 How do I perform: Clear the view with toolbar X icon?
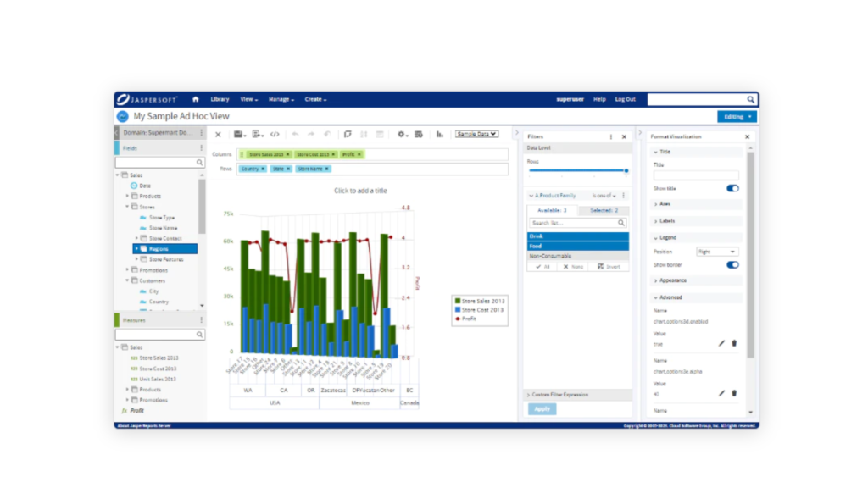(x=218, y=135)
